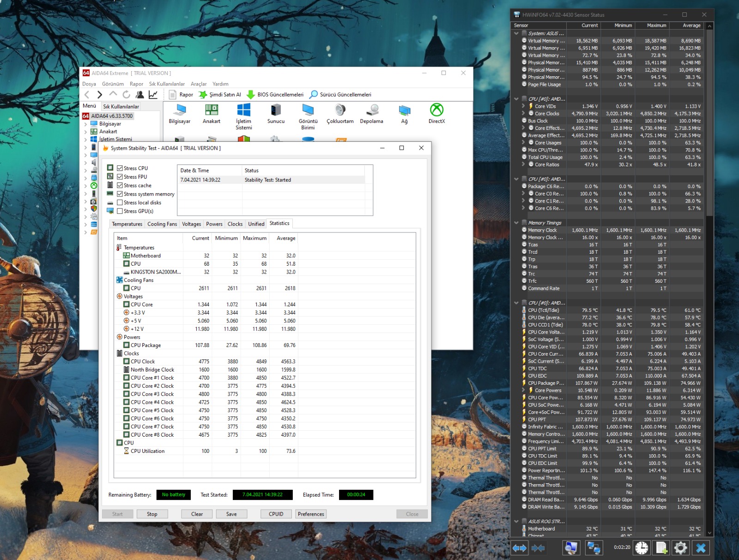Image resolution: width=739 pixels, height=560 pixels.
Task: Open Görünüm menu
Action: tap(113, 84)
